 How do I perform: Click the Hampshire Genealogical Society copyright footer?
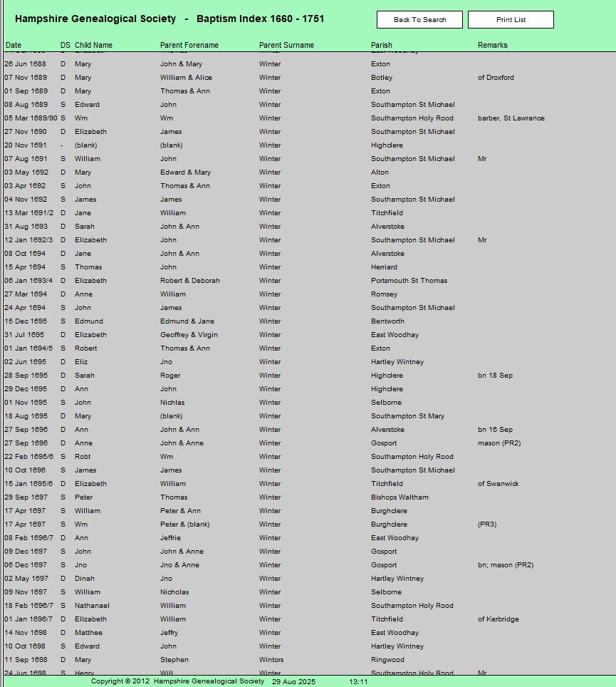(x=177, y=681)
